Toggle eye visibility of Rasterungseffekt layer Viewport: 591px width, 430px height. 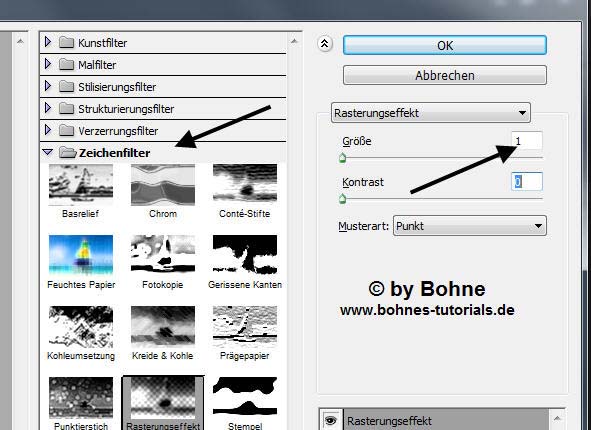pyautogui.click(x=331, y=420)
